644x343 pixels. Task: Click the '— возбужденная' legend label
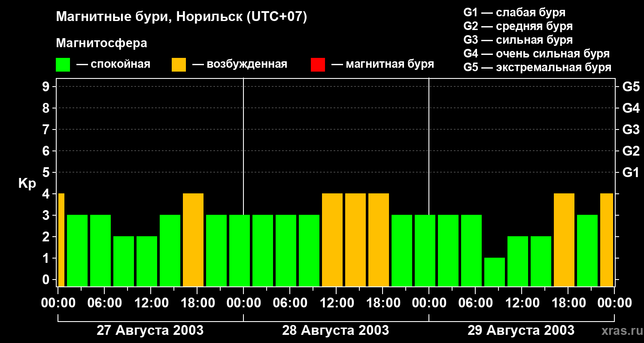pyautogui.click(x=240, y=64)
